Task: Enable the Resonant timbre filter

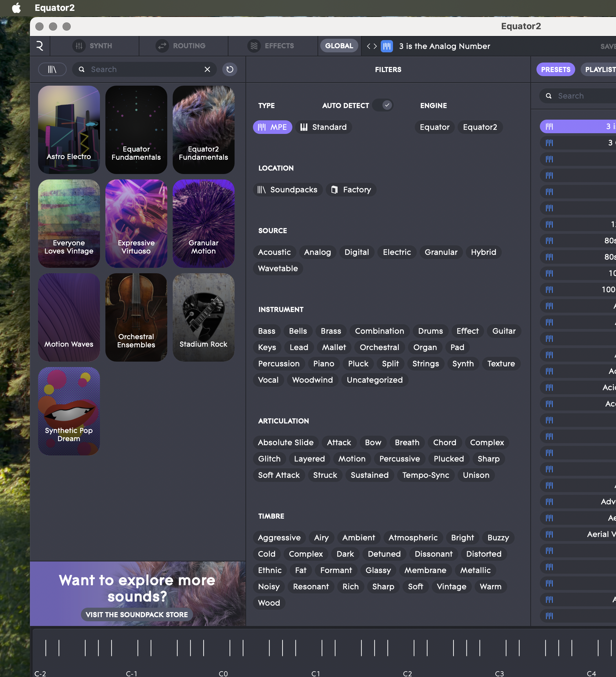Action: tap(311, 587)
